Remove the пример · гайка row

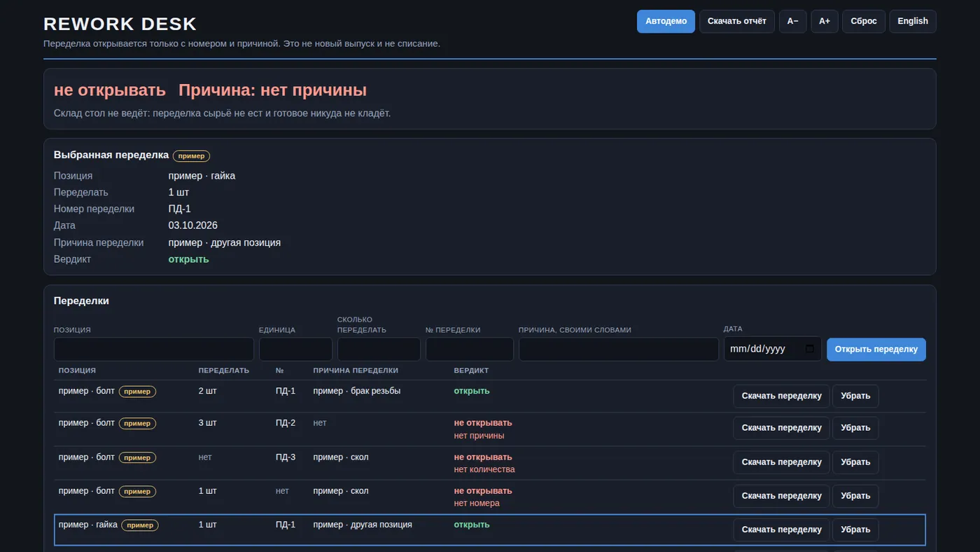(x=855, y=530)
